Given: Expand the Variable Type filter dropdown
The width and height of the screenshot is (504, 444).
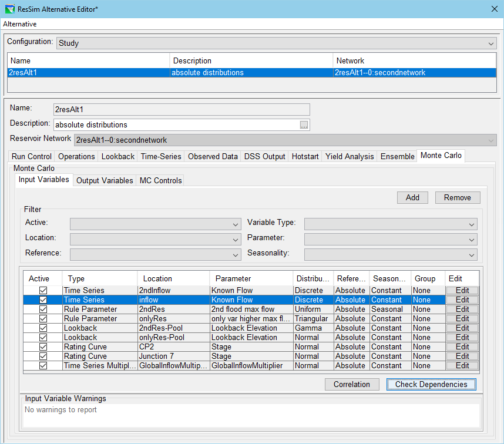Looking at the screenshot, I should [x=391, y=224].
